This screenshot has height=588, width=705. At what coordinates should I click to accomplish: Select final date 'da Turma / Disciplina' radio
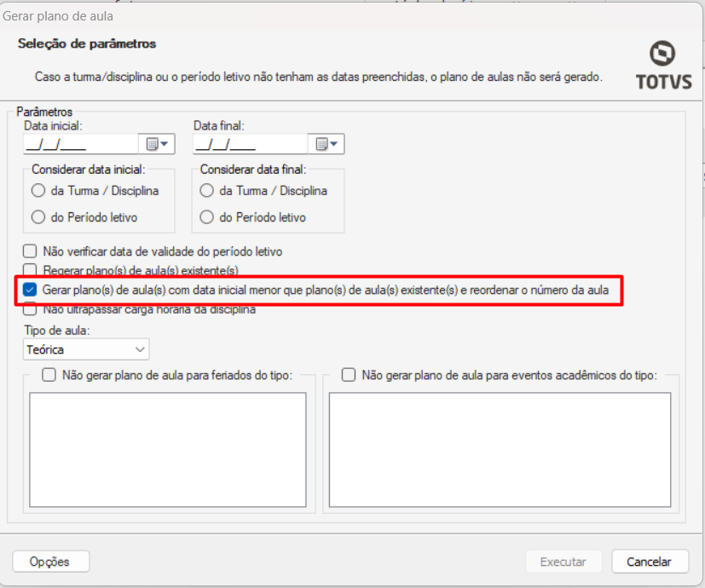[207, 191]
